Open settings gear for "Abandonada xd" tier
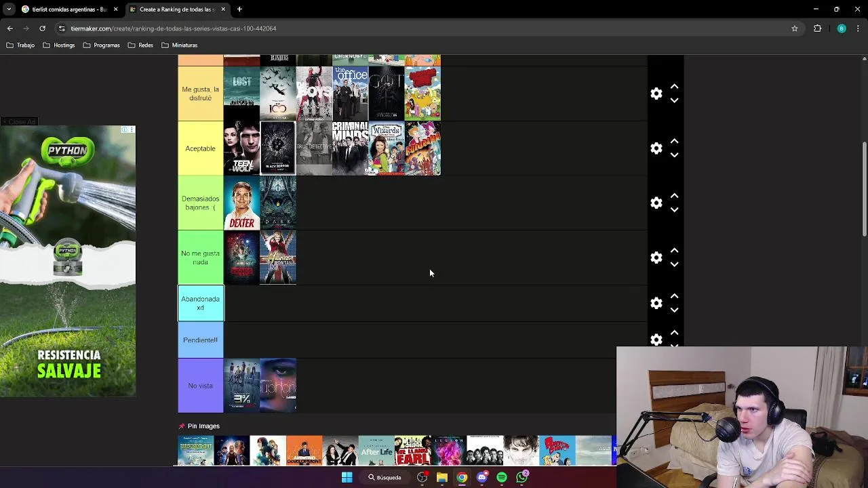This screenshot has width=868, height=488. pyautogui.click(x=656, y=303)
